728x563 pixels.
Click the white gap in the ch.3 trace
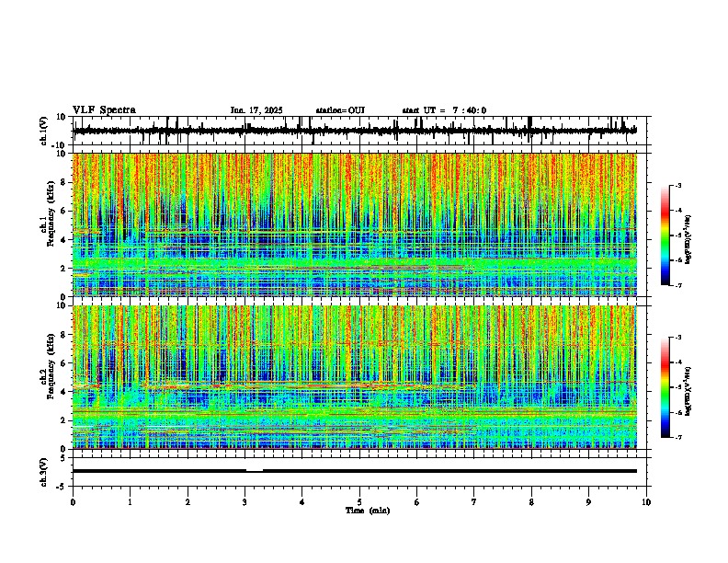tap(255, 471)
